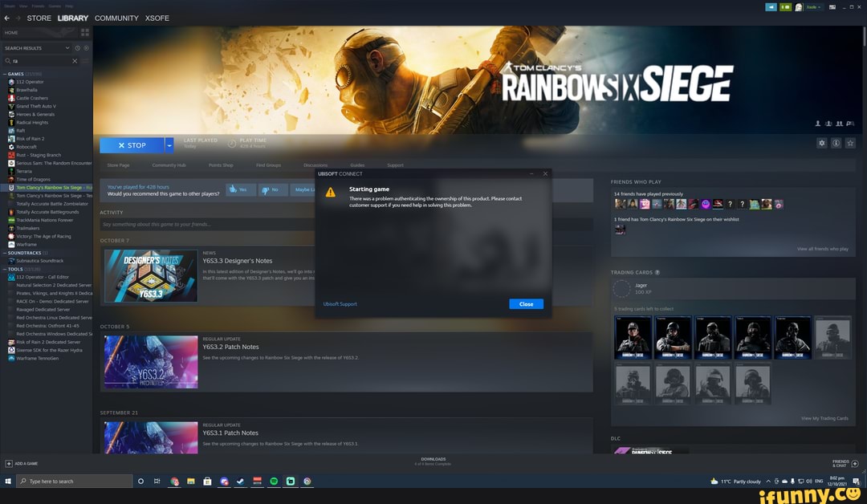Screen dimensions: 867x504
Task: Open Y6S3.3 Designer's Notes thumbnail
Action: pos(151,276)
